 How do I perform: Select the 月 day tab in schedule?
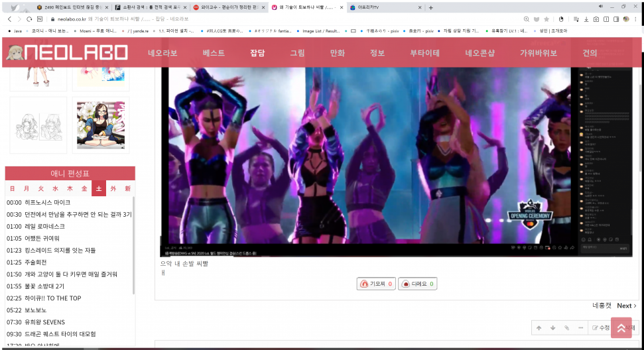pos(27,188)
